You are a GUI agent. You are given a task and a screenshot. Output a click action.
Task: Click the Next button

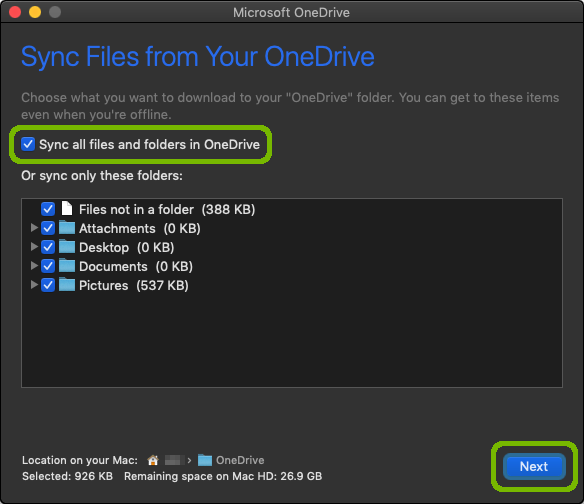(x=534, y=466)
